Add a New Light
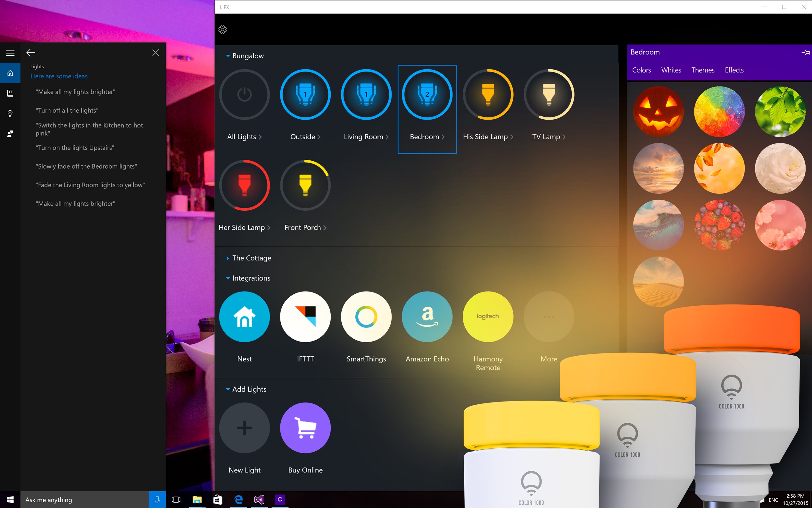The image size is (812, 508). 244,428
